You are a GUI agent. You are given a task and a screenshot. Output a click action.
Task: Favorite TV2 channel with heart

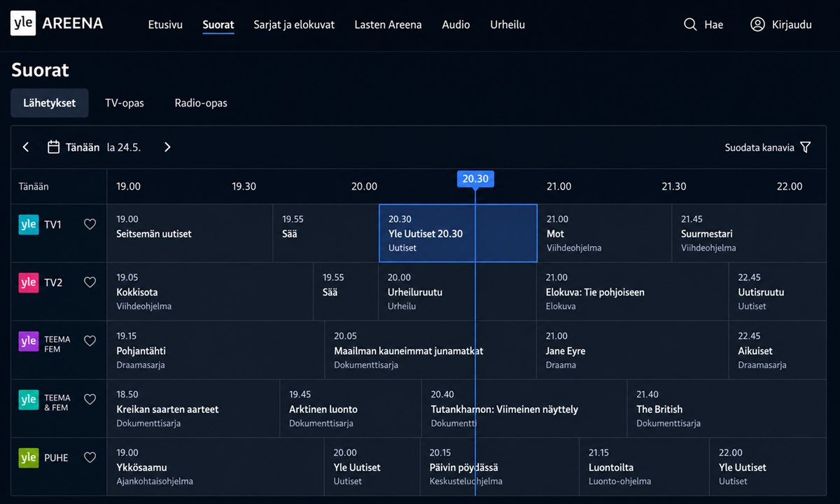coord(90,282)
